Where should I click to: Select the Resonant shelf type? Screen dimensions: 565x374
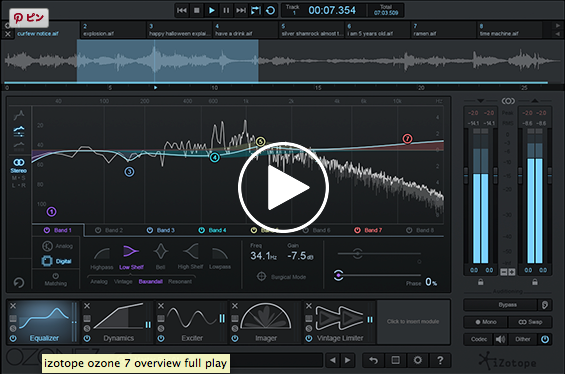pos(180,282)
